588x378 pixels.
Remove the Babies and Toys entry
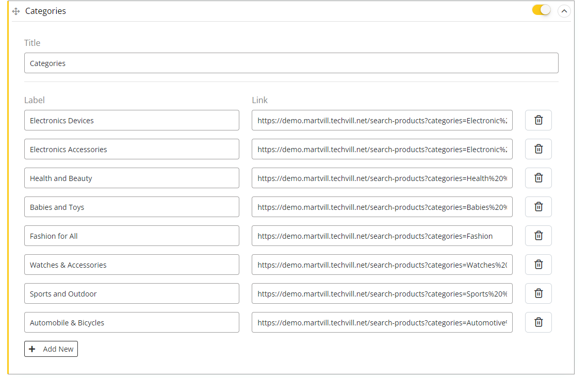(538, 207)
